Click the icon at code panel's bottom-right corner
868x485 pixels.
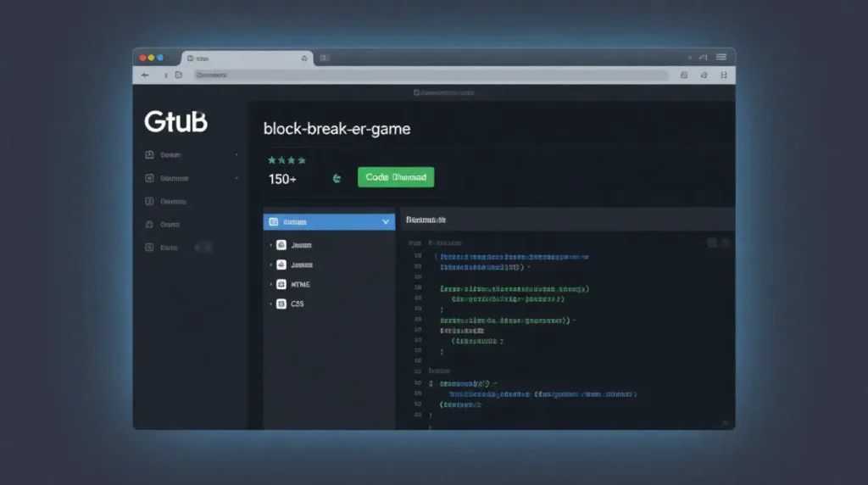tap(725, 423)
